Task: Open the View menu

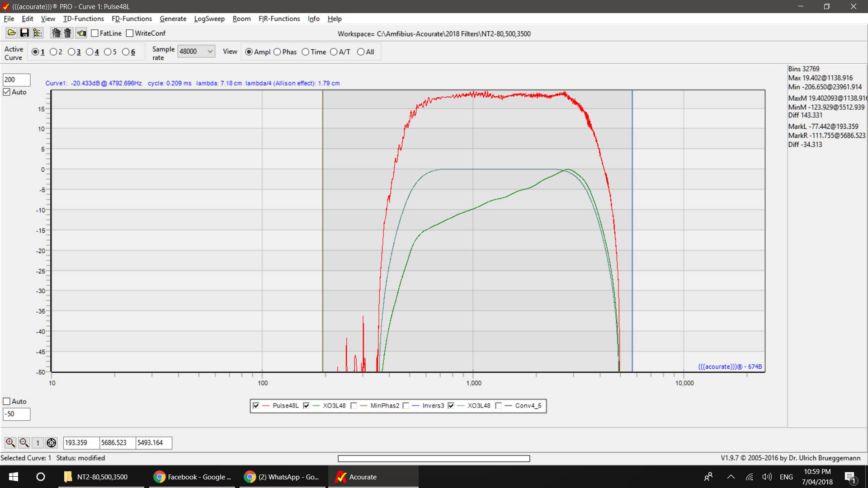Action: (48, 19)
